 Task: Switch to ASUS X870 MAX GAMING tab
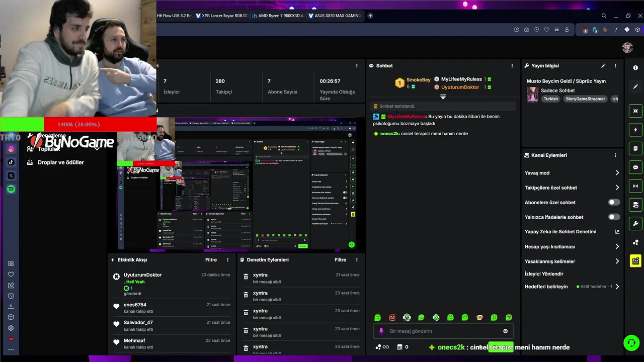click(335, 16)
